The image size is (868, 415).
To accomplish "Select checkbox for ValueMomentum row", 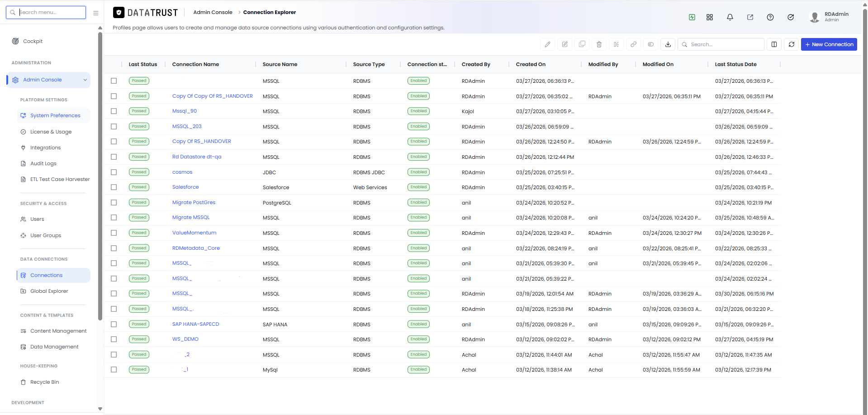I will coord(114,233).
